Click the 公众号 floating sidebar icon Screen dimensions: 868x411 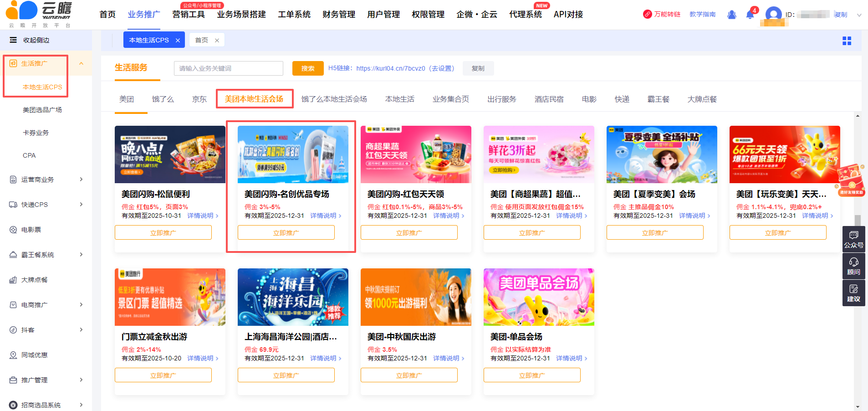click(x=853, y=239)
